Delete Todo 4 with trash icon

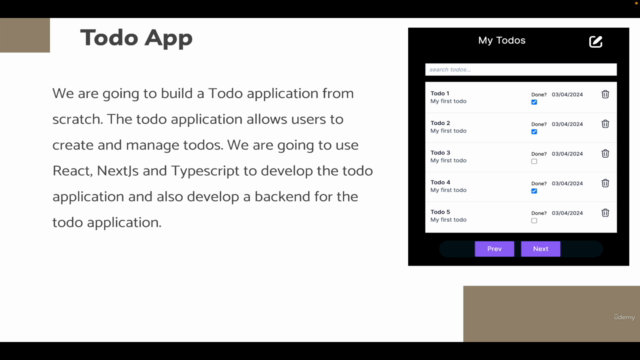tap(605, 183)
